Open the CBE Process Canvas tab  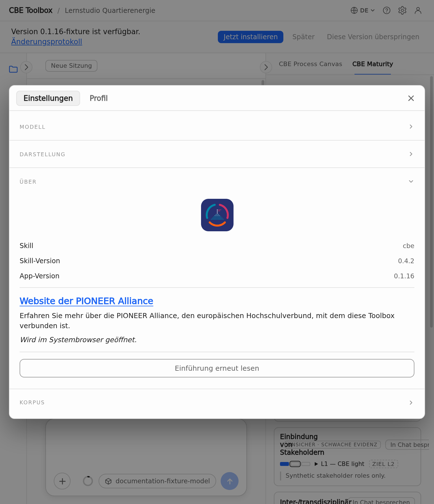pos(311,64)
